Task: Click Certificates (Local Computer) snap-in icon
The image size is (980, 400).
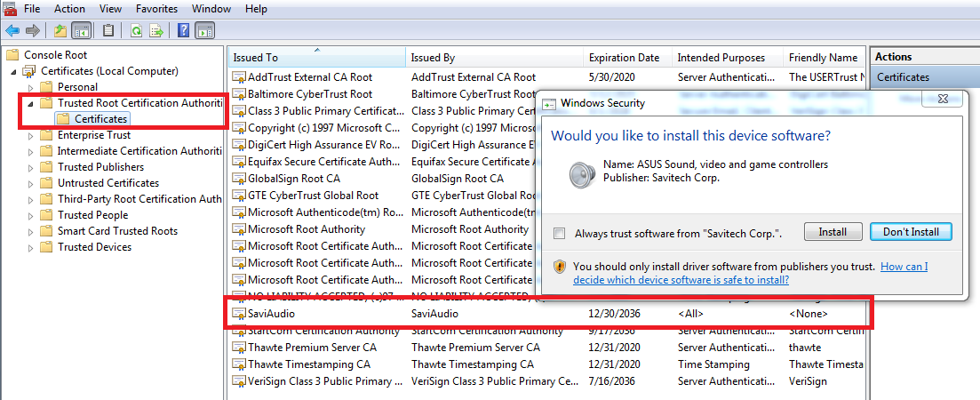Action: [x=29, y=71]
